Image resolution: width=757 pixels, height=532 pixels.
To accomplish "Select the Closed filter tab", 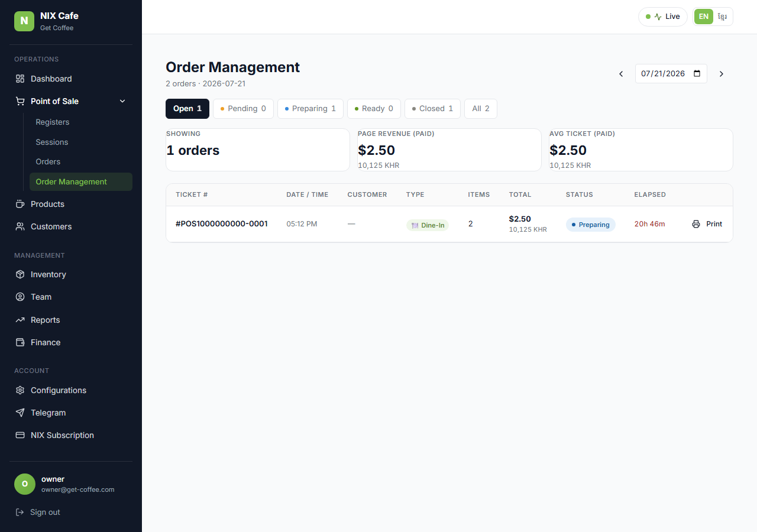I will pyautogui.click(x=432, y=109).
